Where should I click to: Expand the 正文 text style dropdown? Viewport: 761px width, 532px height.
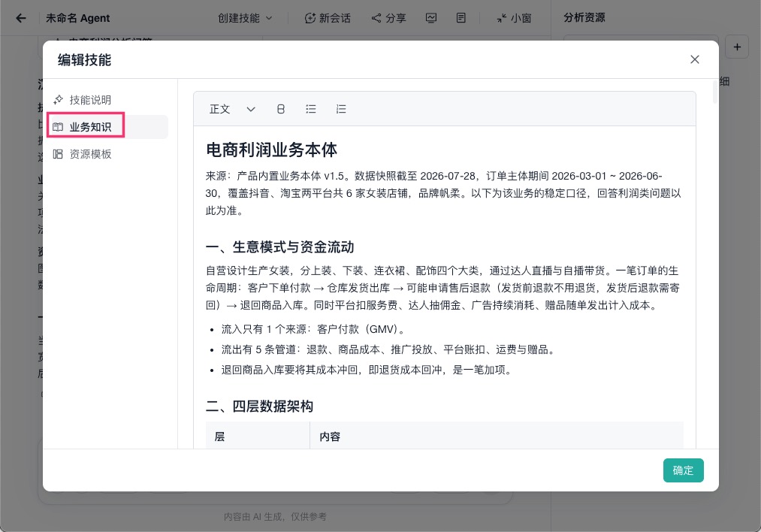click(232, 109)
